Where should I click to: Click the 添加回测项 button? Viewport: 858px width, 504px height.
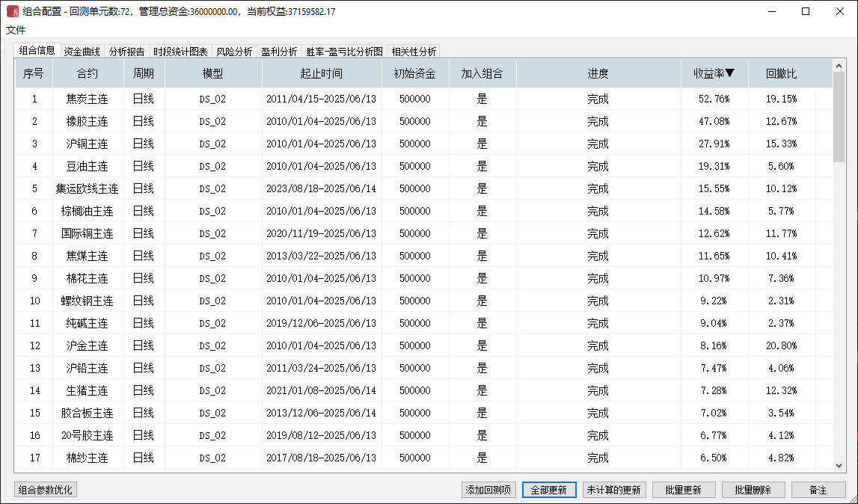pyautogui.click(x=488, y=490)
